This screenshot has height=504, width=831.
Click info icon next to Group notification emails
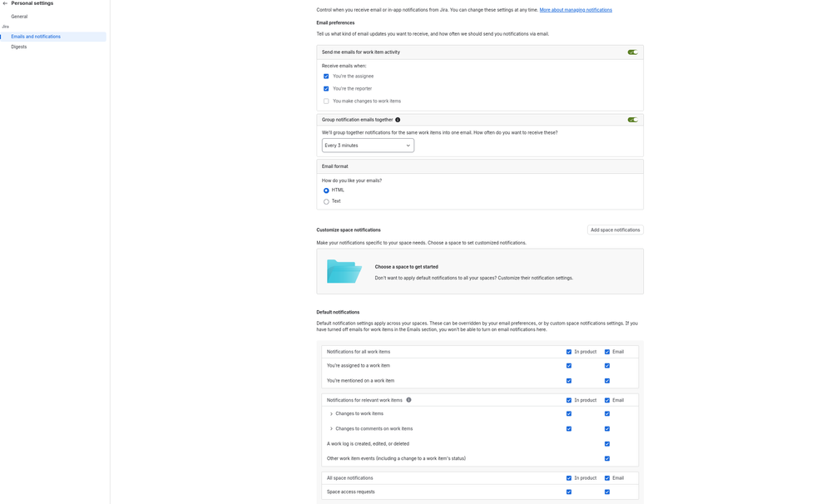[x=398, y=120]
